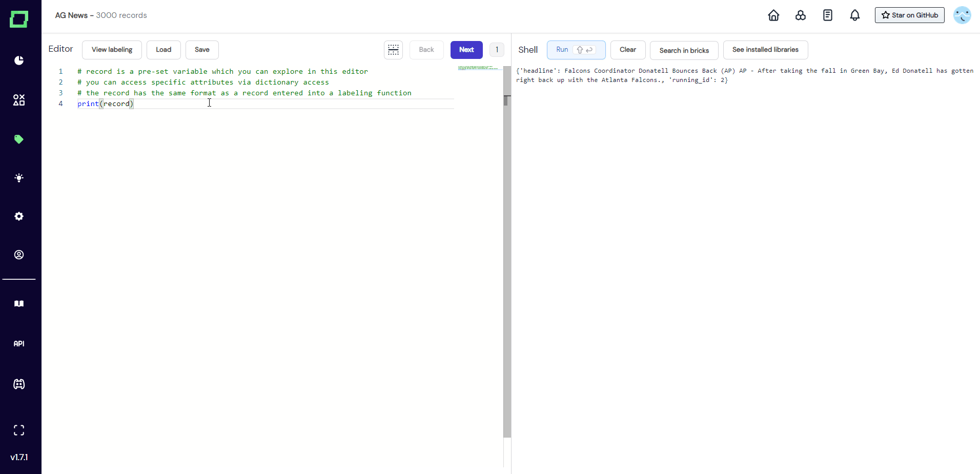Click the AG News project title

[71, 15]
